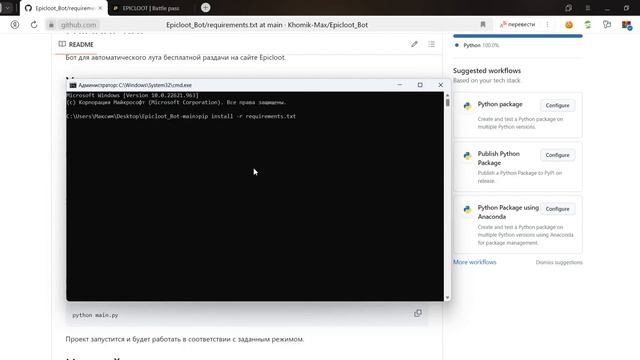Click the Publish Python Package workflow icon
Image resolution: width=640 pixels, height=360 pixels.
click(x=467, y=156)
